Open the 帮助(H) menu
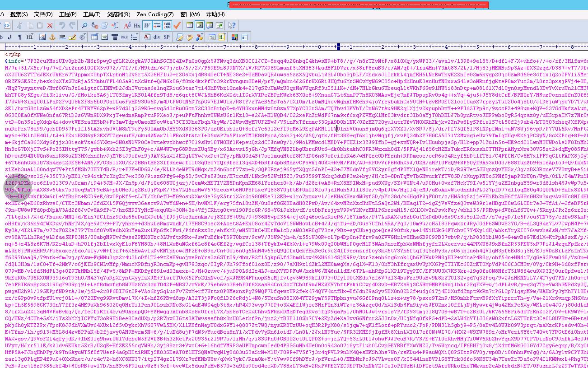Viewport: 588px width, 368px height. (x=215, y=14)
